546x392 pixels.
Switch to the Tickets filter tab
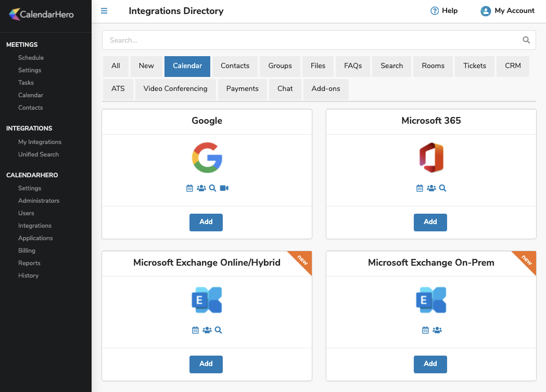[x=475, y=66]
